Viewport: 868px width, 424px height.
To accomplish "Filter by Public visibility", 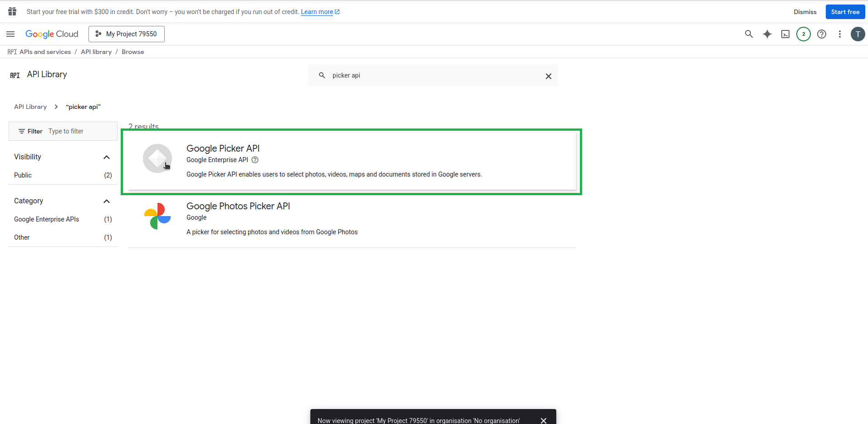I will [x=23, y=175].
